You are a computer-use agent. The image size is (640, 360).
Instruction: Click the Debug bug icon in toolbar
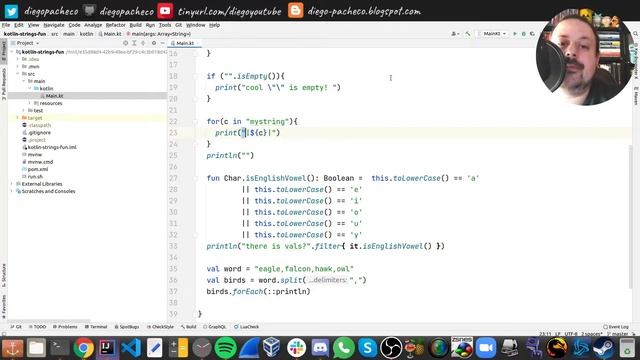pos(524,34)
